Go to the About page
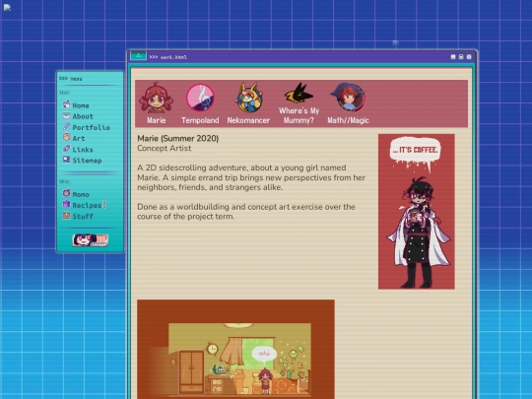The height and width of the screenshot is (399, 532). click(83, 116)
